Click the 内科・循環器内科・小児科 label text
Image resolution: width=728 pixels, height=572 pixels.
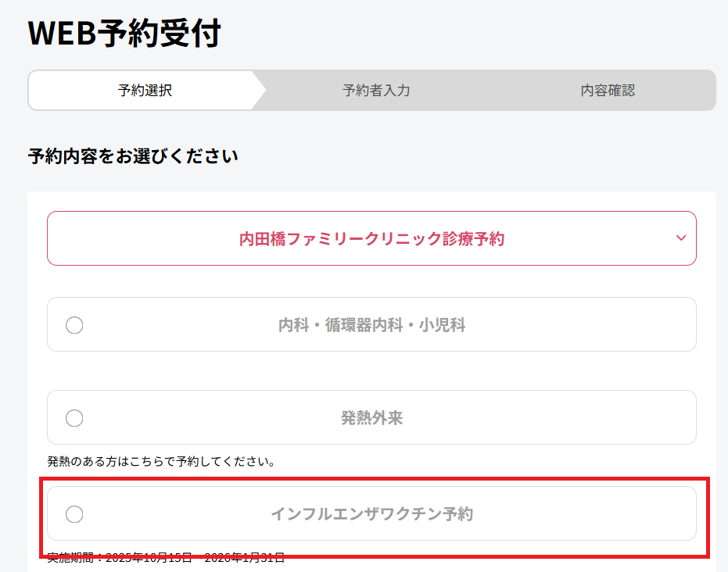[x=371, y=325]
